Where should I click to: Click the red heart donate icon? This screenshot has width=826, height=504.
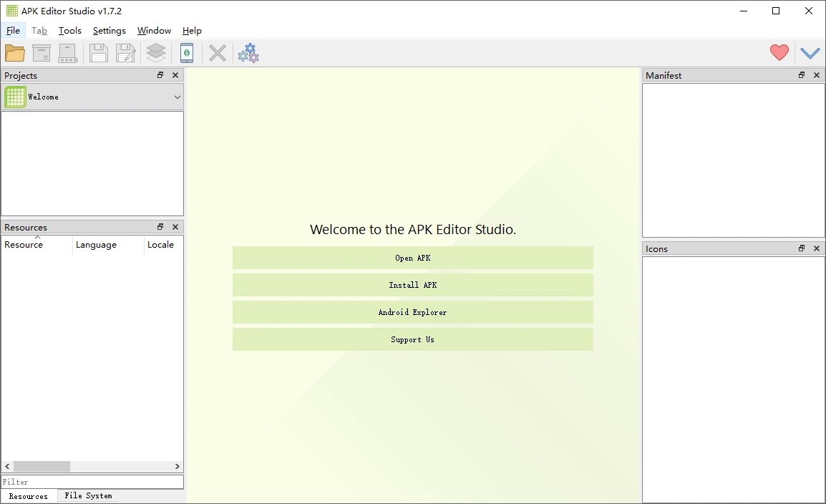[x=779, y=53]
